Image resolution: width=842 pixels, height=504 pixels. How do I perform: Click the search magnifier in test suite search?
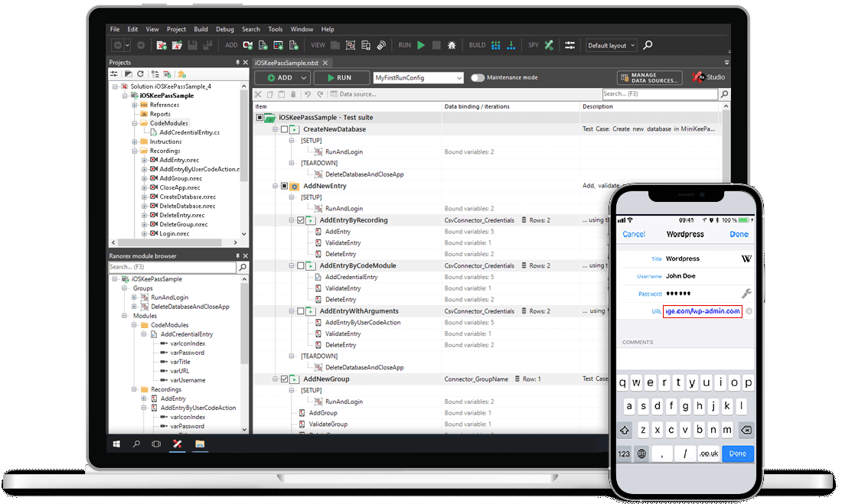tap(724, 94)
